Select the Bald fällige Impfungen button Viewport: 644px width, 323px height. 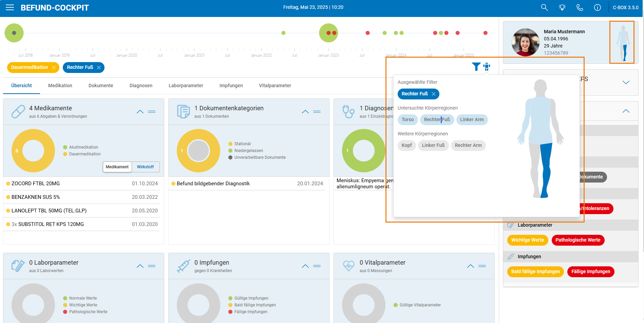[x=535, y=272]
